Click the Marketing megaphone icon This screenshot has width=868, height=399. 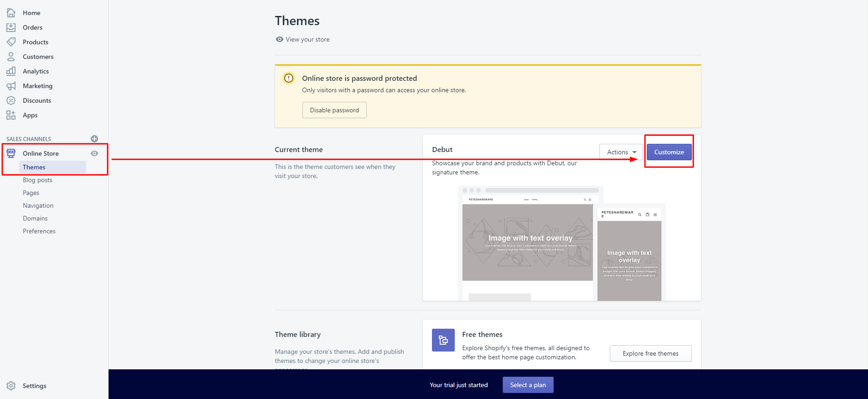click(11, 86)
